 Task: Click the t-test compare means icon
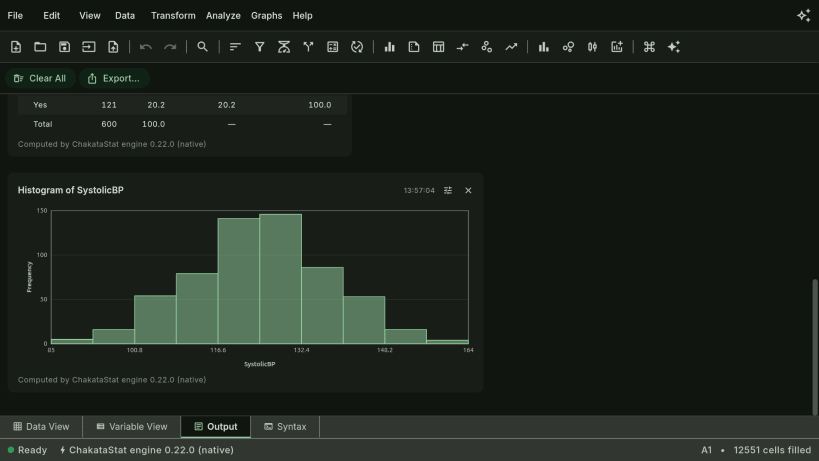462,47
